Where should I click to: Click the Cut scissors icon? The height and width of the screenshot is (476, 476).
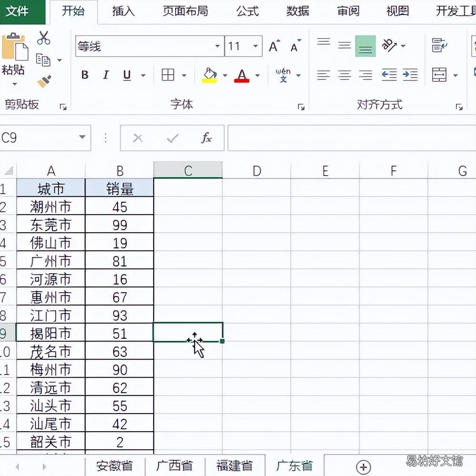pos(44,38)
